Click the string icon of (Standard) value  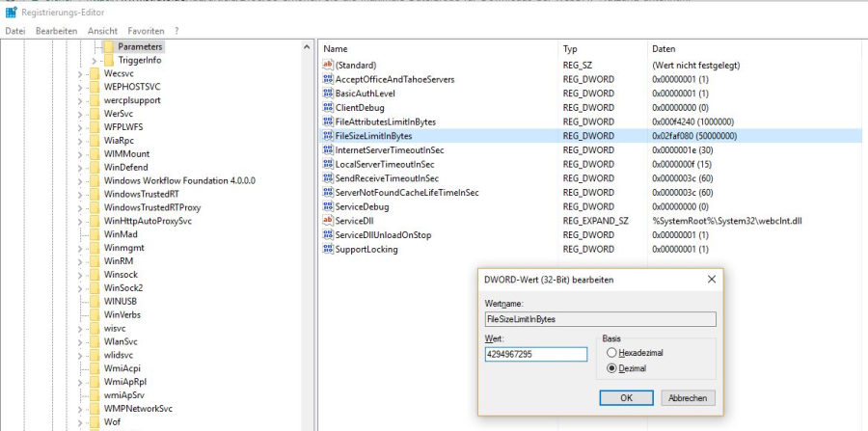tap(328, 66)
